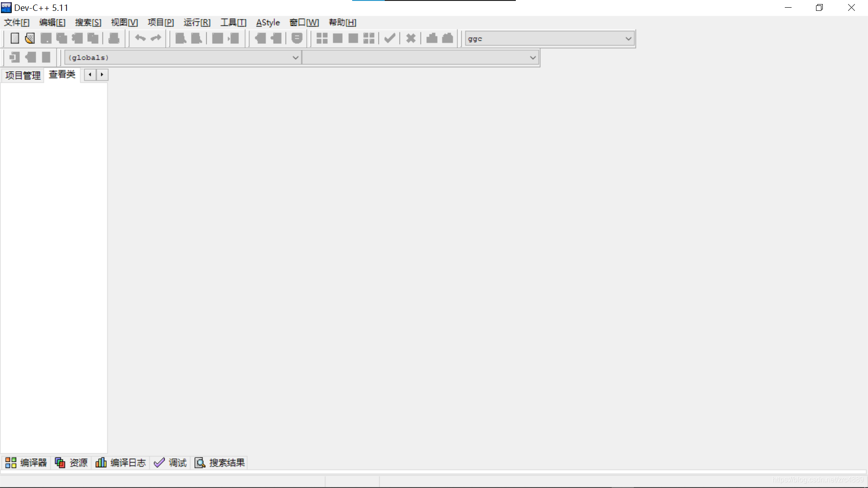Click the Profile Analysis icon

[432, 38]
